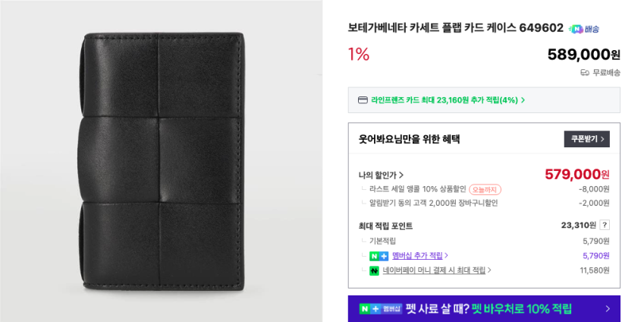This screenshot has width=644, height=322.
Task: Click the 579,000원 discounted price
Action: [x=577, y=175]
